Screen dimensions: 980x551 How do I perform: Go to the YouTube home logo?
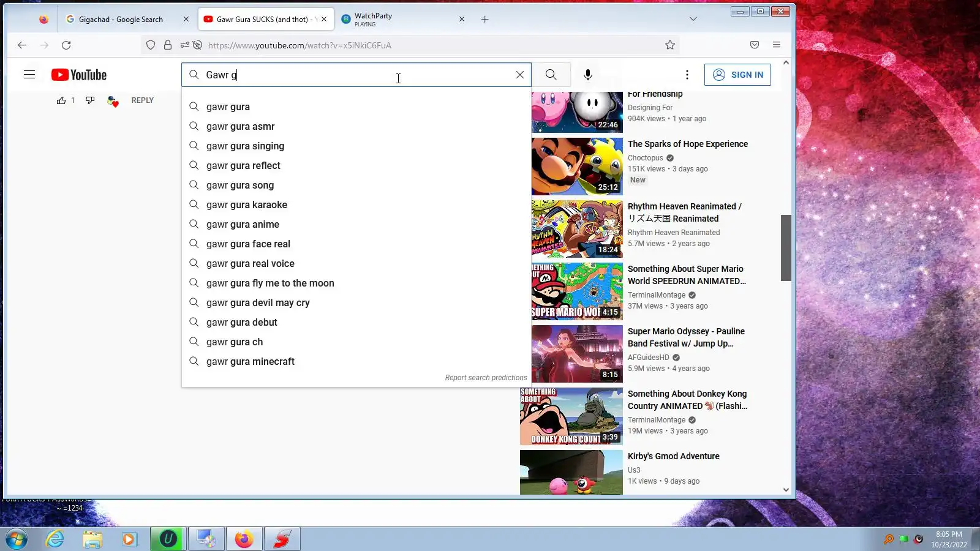79,75
